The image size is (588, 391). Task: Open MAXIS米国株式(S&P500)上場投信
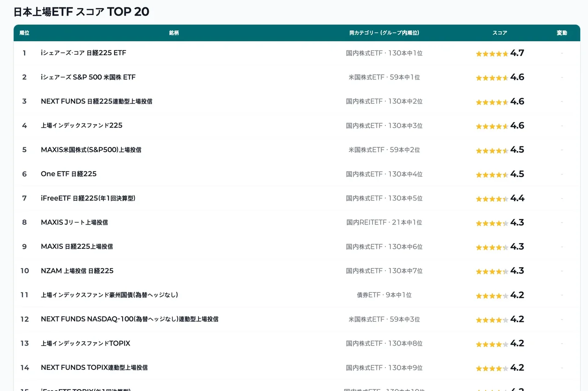91,150
